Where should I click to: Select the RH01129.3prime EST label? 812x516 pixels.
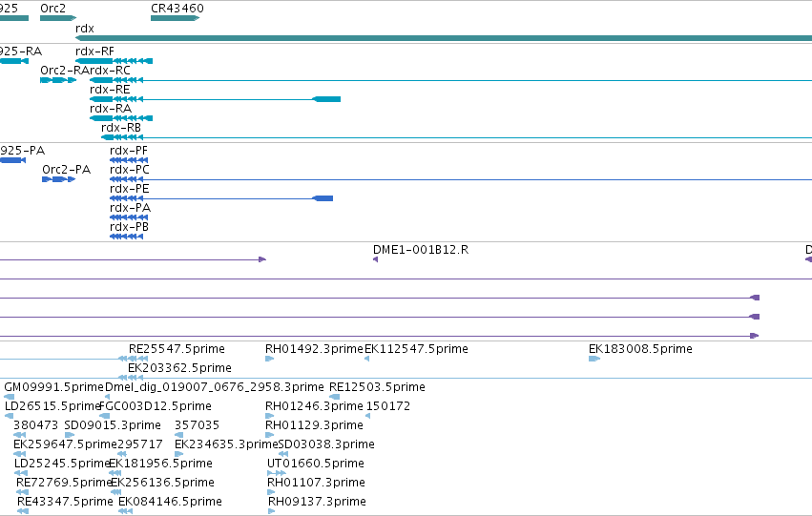[314, 425]
